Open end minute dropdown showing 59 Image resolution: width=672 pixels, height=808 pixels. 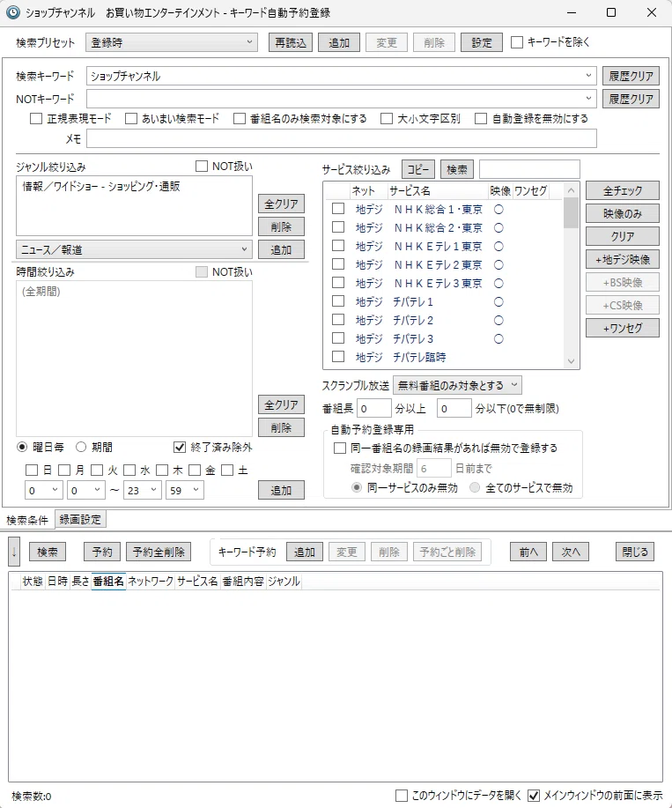point(185,490)
